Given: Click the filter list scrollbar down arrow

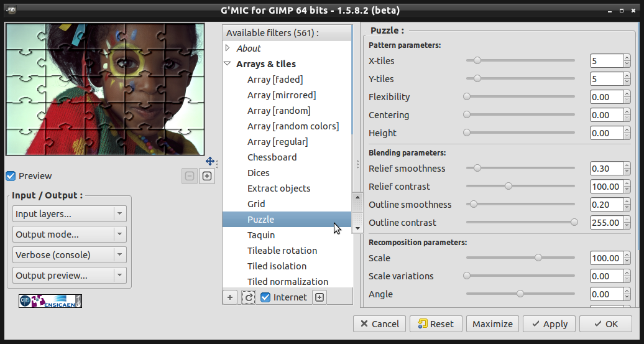Looking at the screenshot, I should [357, 228].
